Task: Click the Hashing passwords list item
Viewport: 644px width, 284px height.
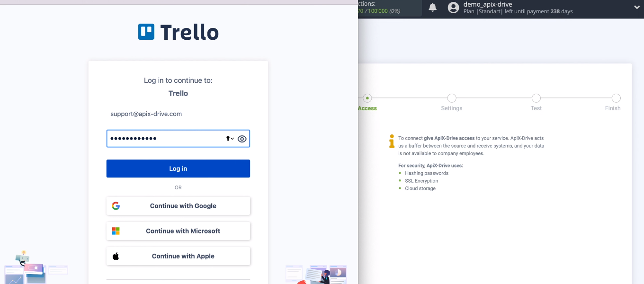Action: [427, 173]
